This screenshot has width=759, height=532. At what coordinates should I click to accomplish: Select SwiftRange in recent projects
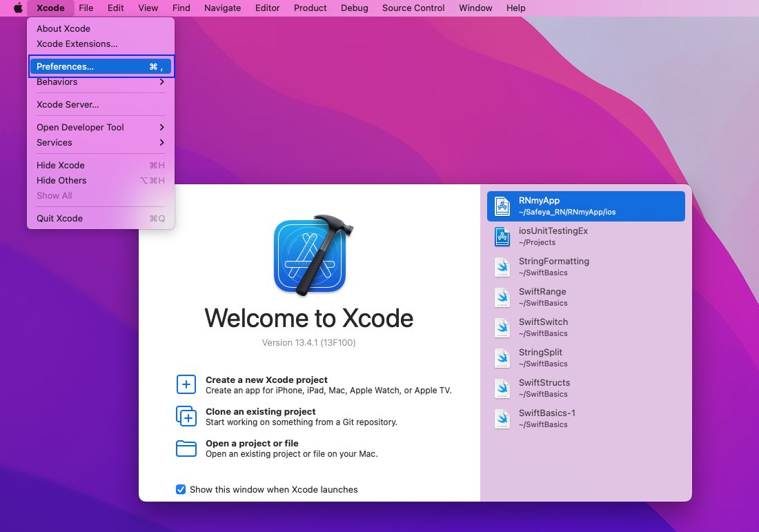[x=586, y=297]
